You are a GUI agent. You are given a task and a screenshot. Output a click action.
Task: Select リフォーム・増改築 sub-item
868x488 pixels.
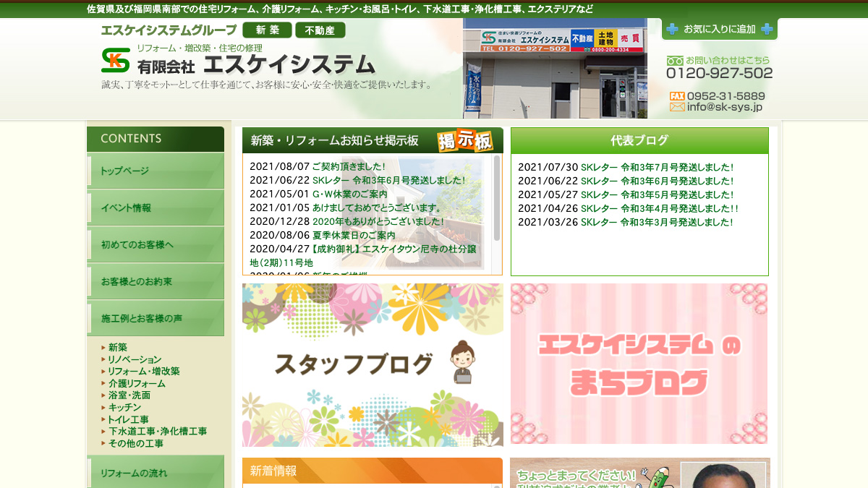(x=144, y=371)
